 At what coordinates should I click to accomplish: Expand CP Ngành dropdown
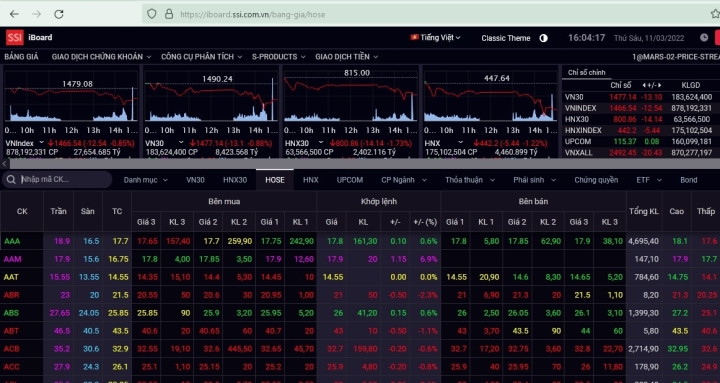pos(404,180)
